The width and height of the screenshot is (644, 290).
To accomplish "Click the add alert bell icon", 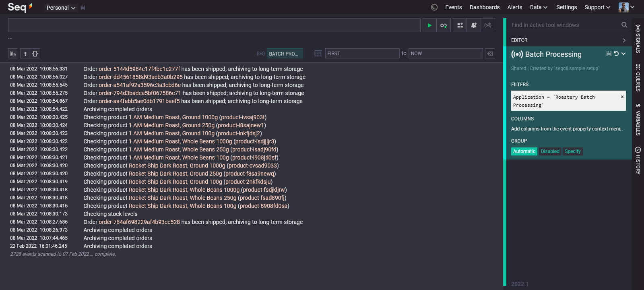I will tap(474, 25).
